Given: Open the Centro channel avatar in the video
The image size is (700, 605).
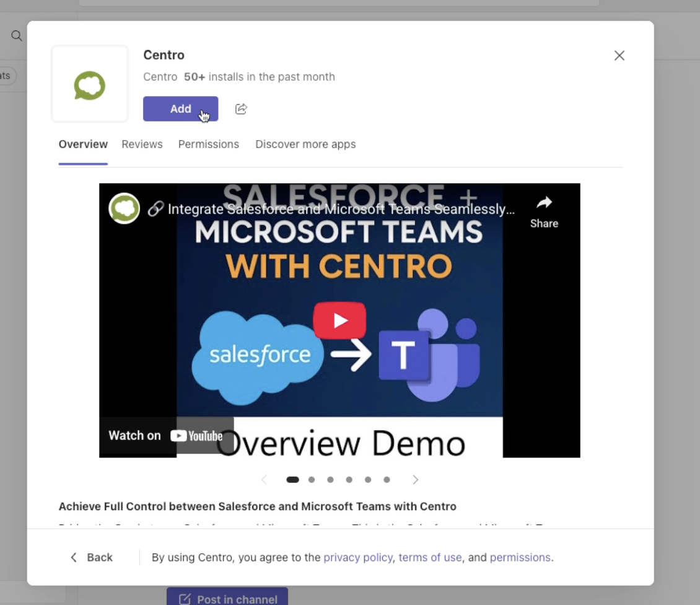Looking at the screenshot, I should [124, 209].
